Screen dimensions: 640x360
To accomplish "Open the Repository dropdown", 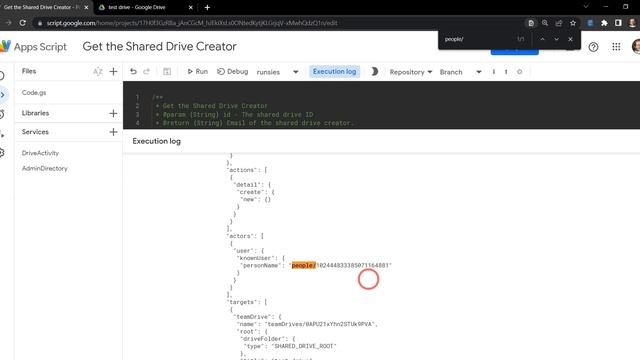I will [411, 72].
